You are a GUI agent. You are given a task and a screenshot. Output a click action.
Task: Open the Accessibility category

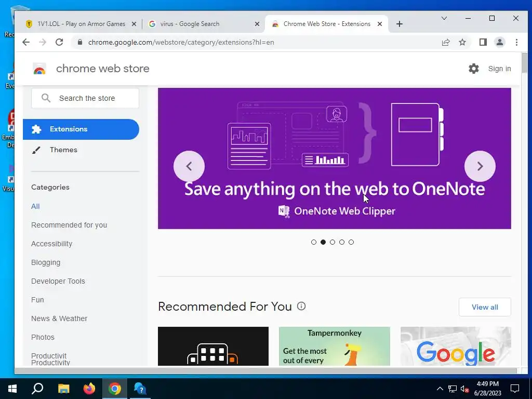pos(51,244)
